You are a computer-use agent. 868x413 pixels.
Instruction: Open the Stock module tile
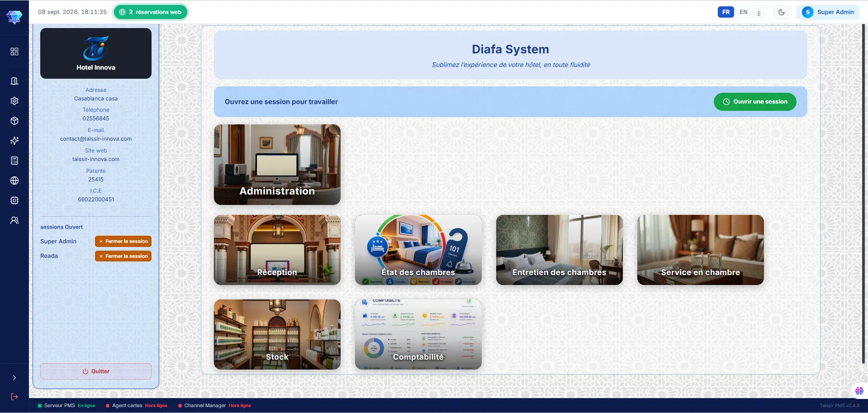click(277, 334)
